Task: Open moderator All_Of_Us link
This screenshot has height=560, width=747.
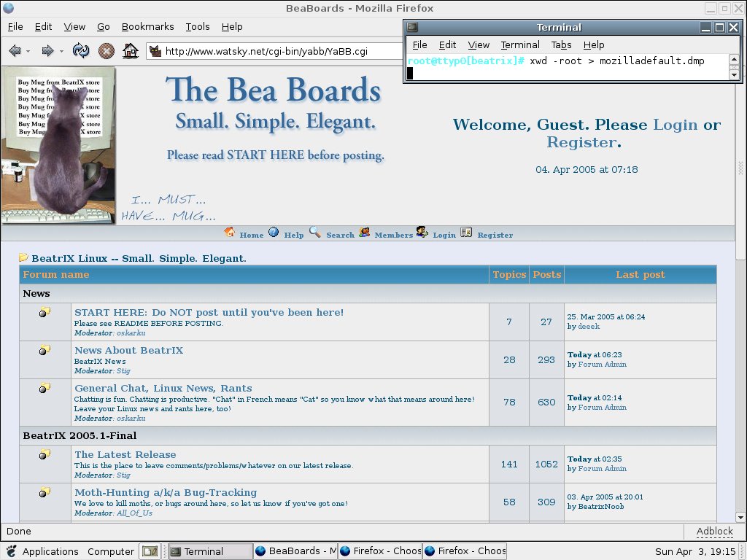Action: pyautogui.click(x=135, y=513)
